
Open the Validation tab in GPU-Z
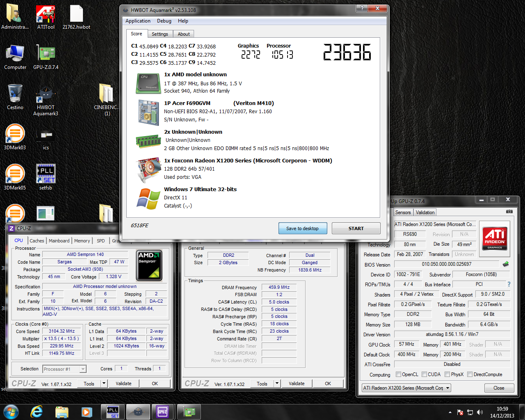[x=425, y=212]
